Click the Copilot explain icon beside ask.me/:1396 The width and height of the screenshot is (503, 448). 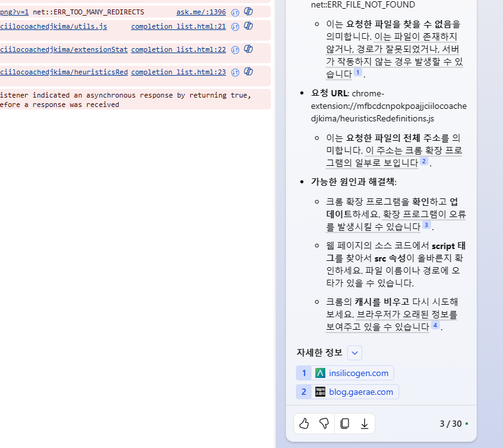[x=248, y=11]
